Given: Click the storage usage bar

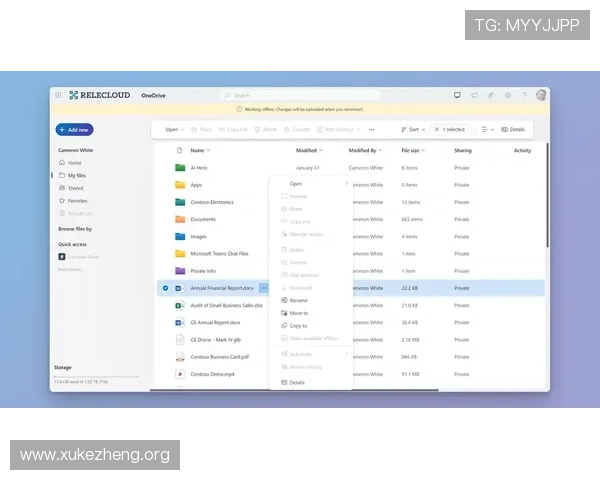Looking at the screenshot, I should pos(96,377).
